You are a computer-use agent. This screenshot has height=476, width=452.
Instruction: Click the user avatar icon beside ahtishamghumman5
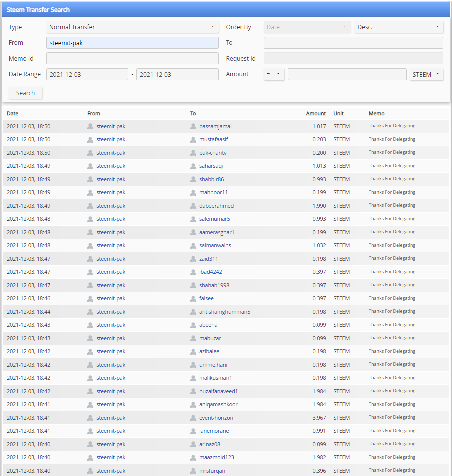[x=193, y=312]
